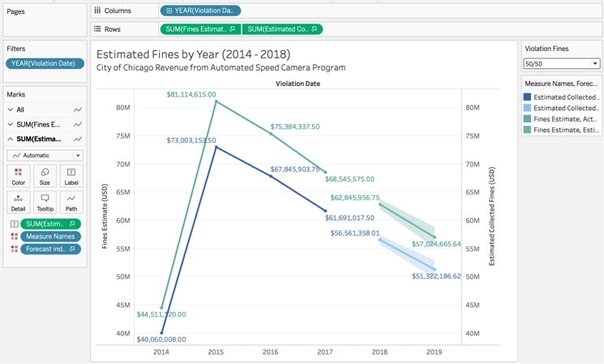Select the YEAR(Violation Date) filter pill
The width and height of the screenshot is (604, 364).
point(45,63)
